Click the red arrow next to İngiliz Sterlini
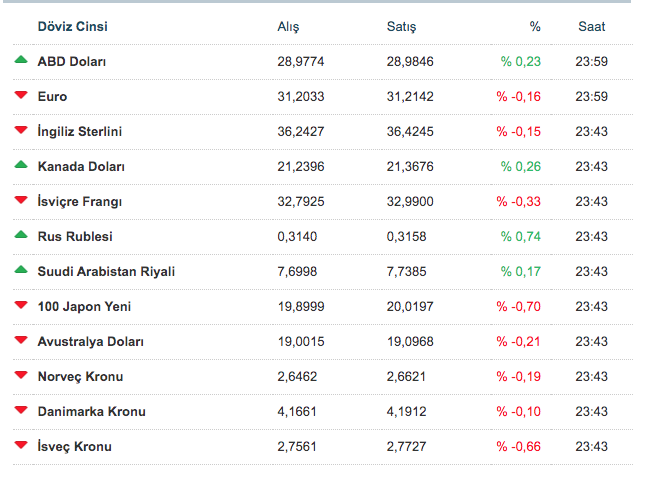This screenshot has width=652, height=485. point(21,131)
